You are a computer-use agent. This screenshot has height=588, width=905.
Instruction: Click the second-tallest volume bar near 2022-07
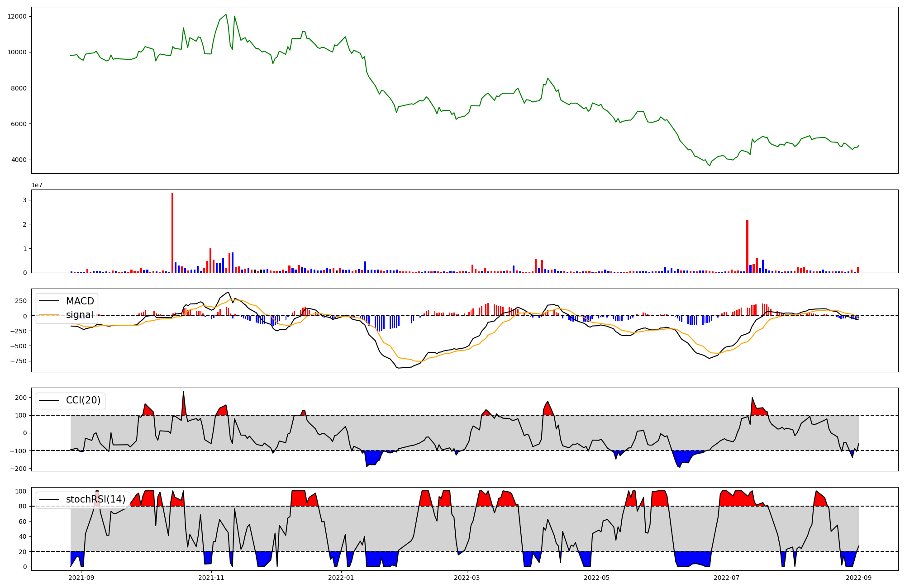[747, 247]
